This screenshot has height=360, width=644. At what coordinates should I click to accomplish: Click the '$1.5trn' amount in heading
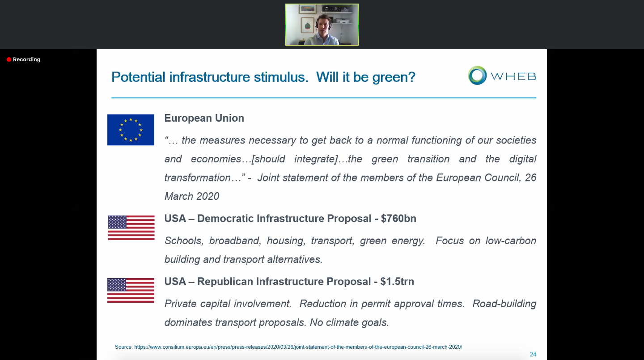(397, 281)
